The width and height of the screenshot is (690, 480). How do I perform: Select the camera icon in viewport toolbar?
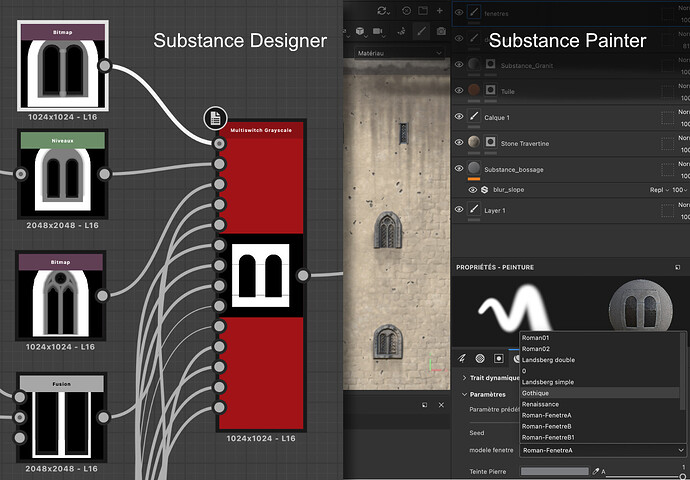click(441, 32)
